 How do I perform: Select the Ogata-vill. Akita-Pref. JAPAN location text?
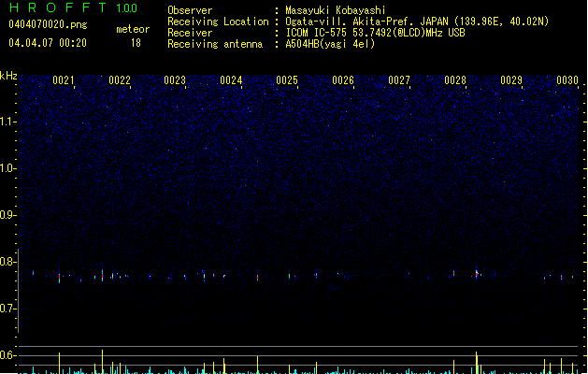(417, 22)
